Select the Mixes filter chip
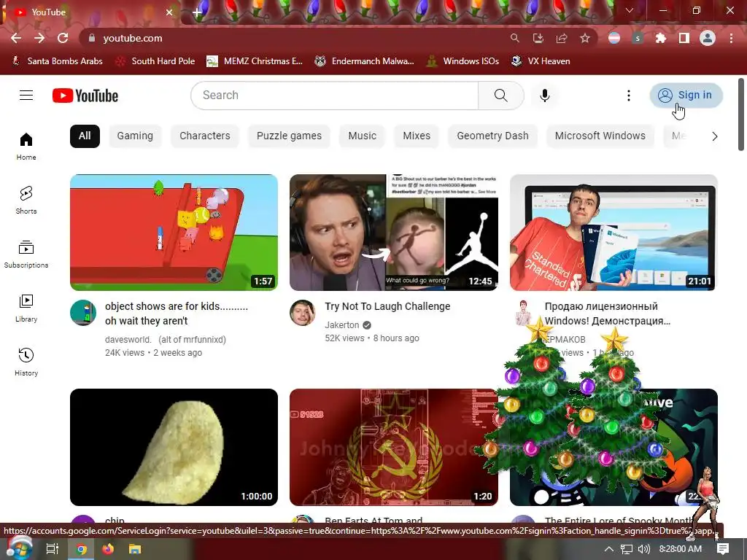 tap(417, 136)
